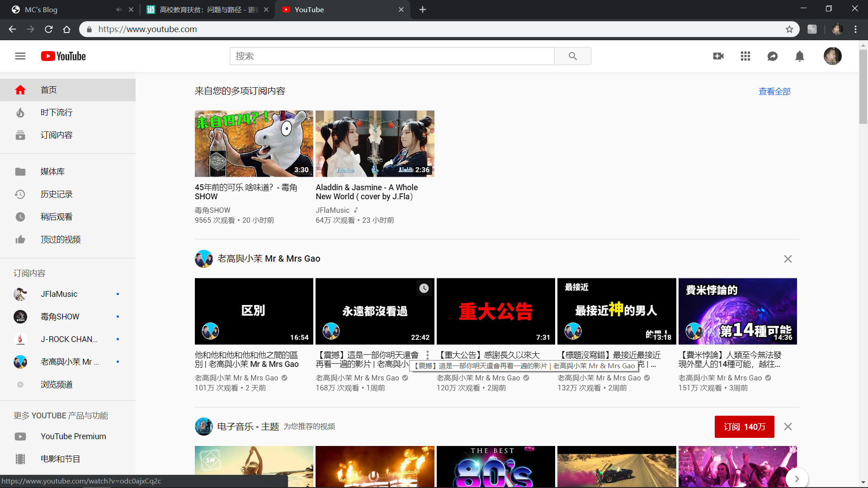This screenshot has width=868, height=488.
Task: Select the 首页 sidebar item
Action: (x=68, y=90)
